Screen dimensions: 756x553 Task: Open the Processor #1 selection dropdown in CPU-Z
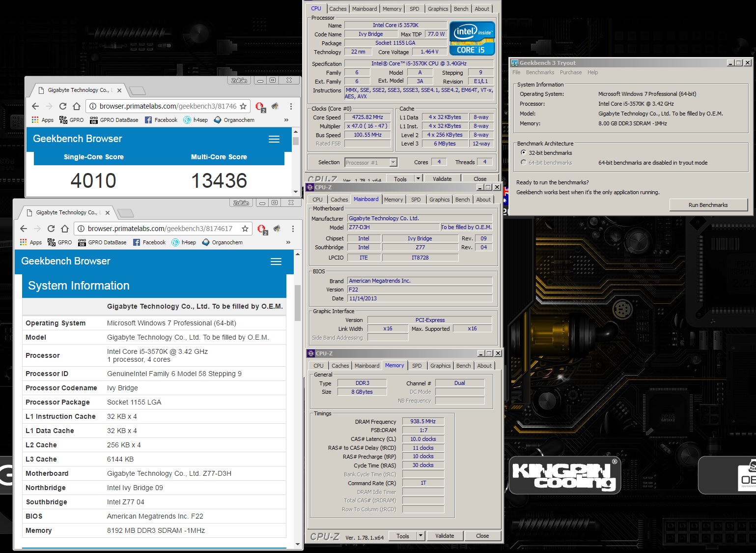[393, 163]
